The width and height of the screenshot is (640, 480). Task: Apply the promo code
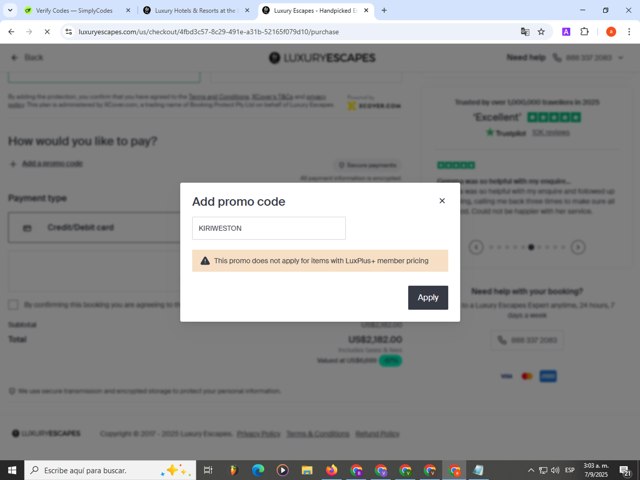(428, 298)
